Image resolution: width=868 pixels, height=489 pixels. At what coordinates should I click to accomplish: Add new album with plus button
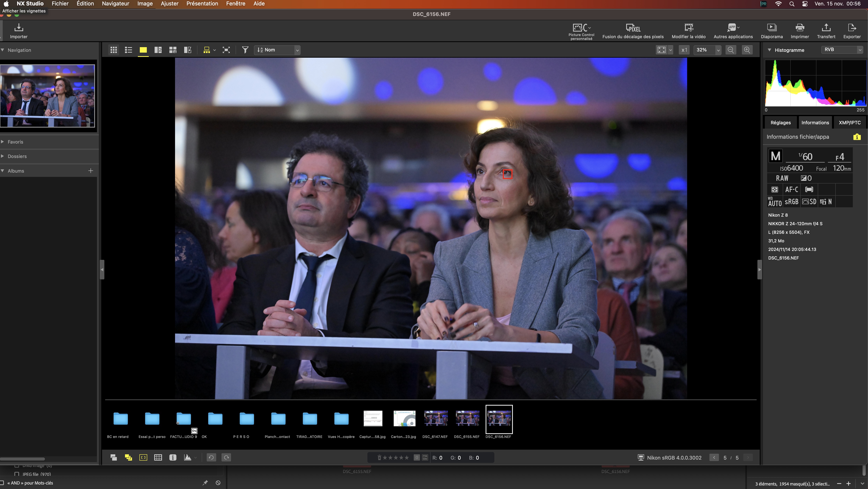[91, 171]
